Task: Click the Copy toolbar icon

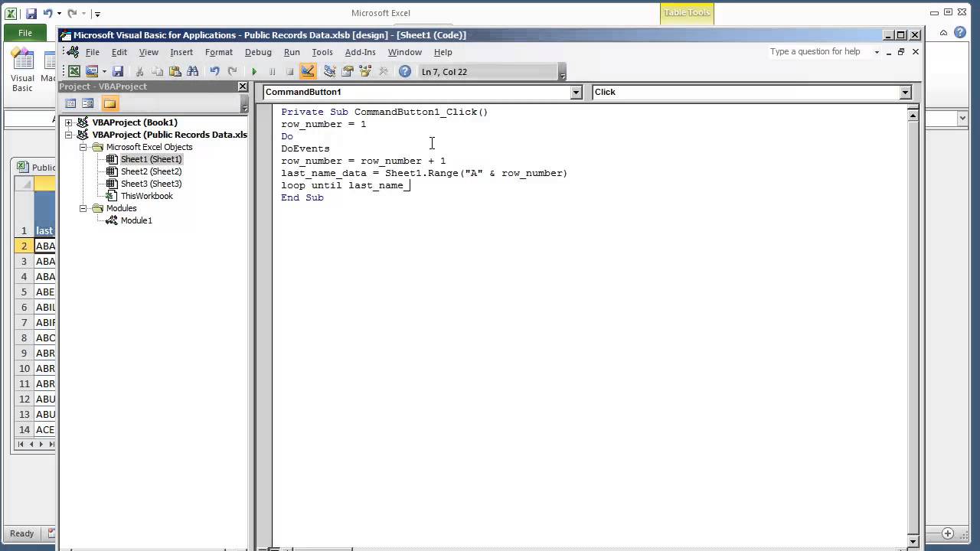Action: click(x=157, y=71)
